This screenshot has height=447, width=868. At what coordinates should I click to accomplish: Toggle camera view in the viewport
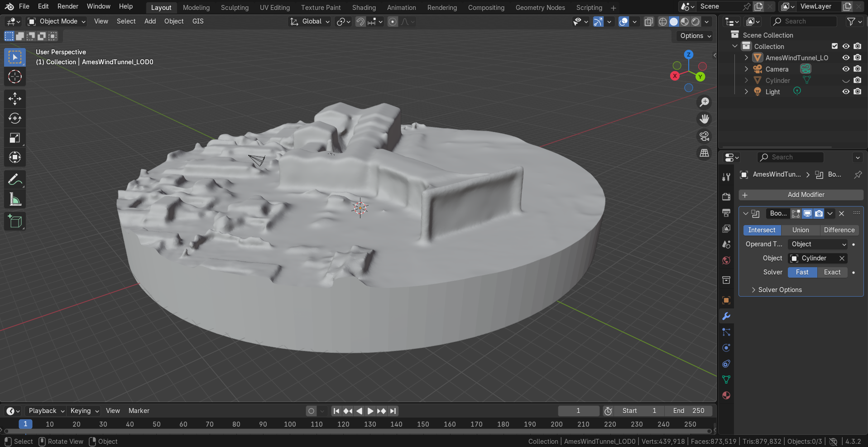[704, 136]
